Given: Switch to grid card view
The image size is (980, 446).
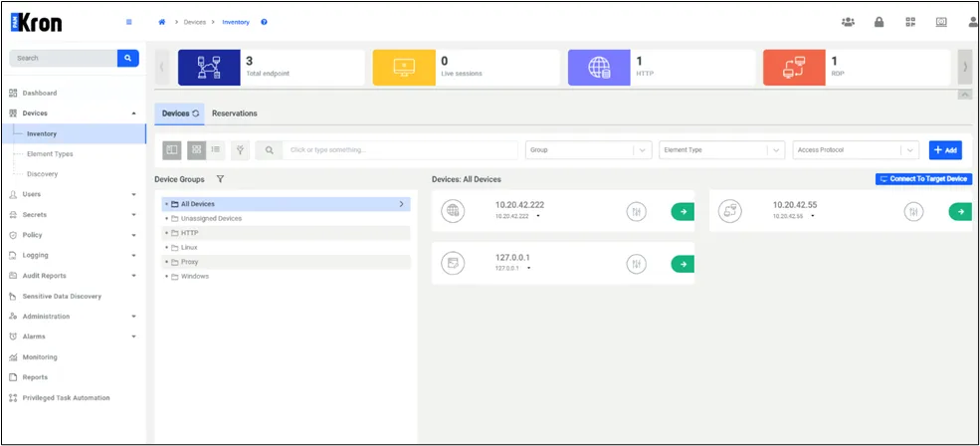Looking at the screenshot, I should click(196, 150).
